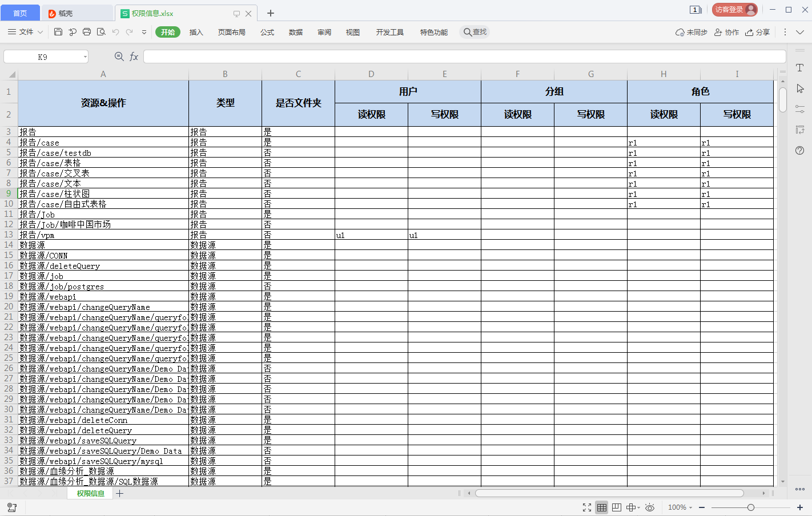Click the 分享 share button
This screenshot has width=812, height=516.
pos(758,32)
